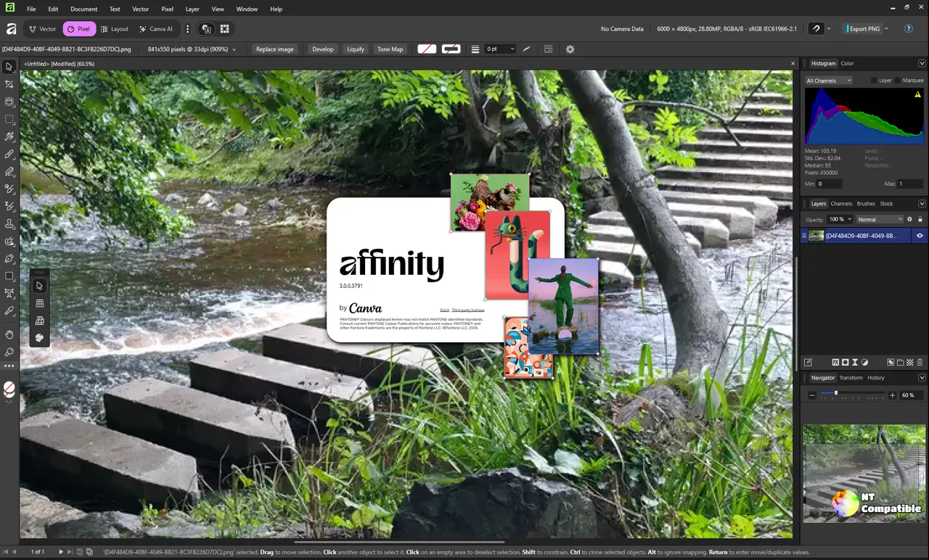Click the Navigator zoom slider
Screen dimensions: 929x560
click(x=852, y=395)
